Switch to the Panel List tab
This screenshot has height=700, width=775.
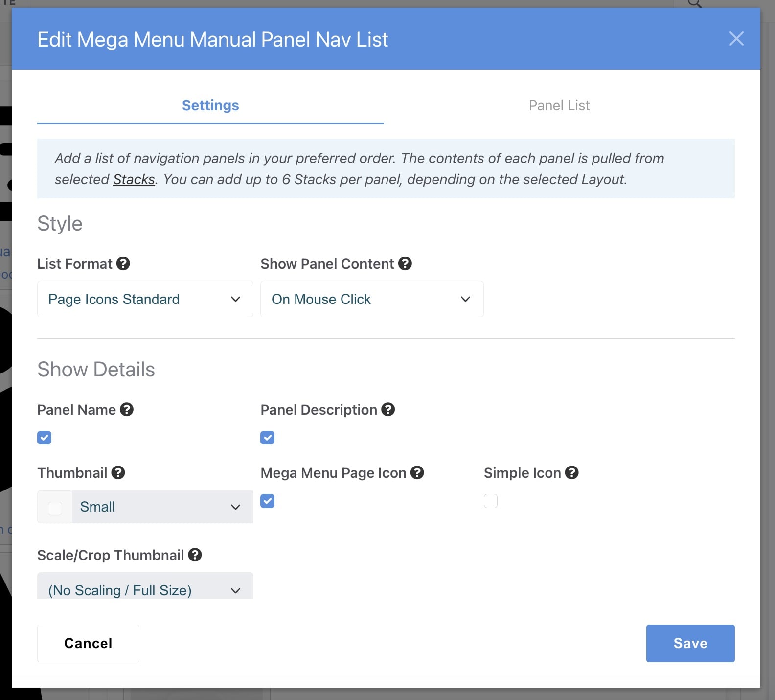559,106
